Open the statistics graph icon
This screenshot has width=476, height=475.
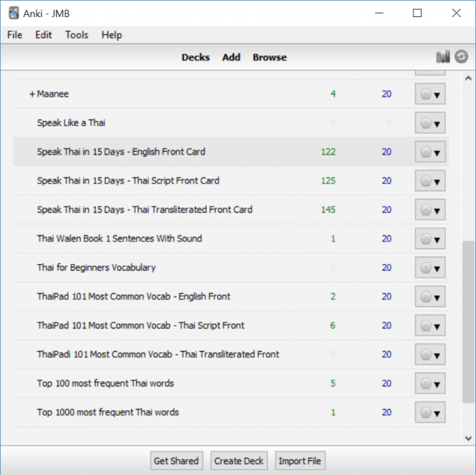click(x=443, y=56)
